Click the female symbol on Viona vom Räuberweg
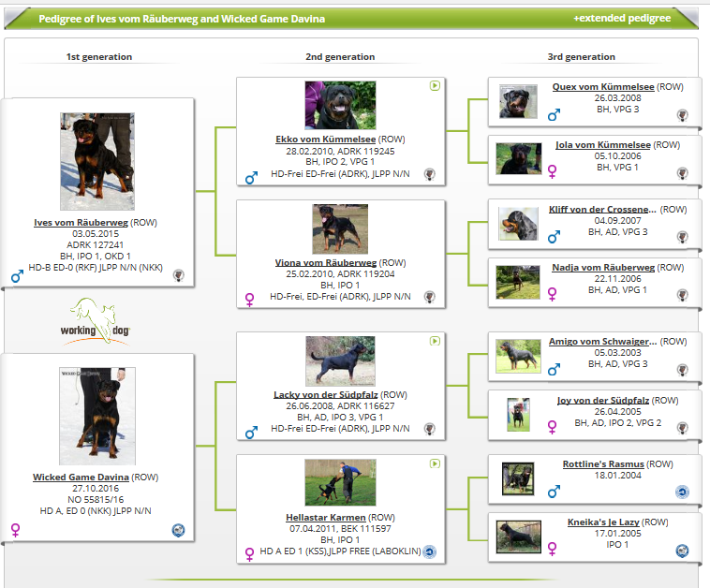The image size is (710, 588). (x=250, y=299)
